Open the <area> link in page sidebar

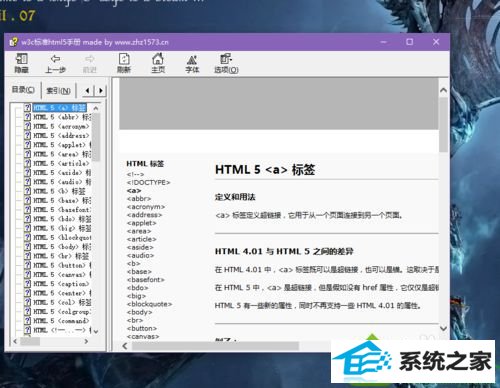click(139, 231)
